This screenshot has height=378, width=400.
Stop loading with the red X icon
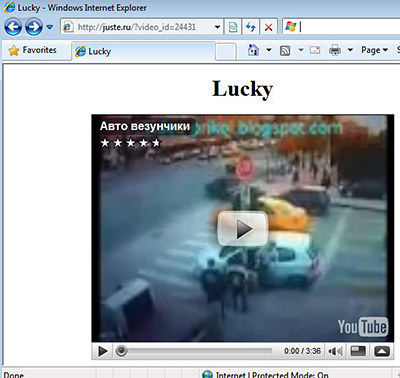[x=268, y=27]
